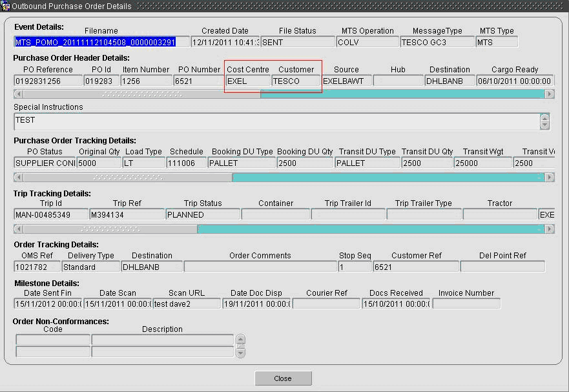Click the Source field EXELBAWT

click(347, 81)
